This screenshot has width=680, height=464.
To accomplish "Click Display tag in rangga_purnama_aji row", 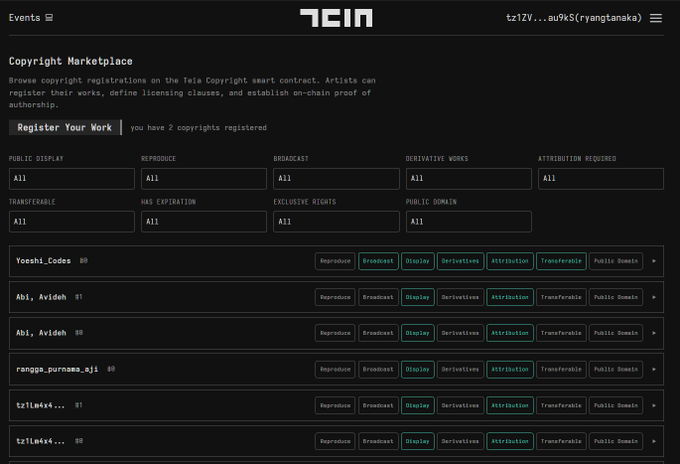I will [418, 369].
